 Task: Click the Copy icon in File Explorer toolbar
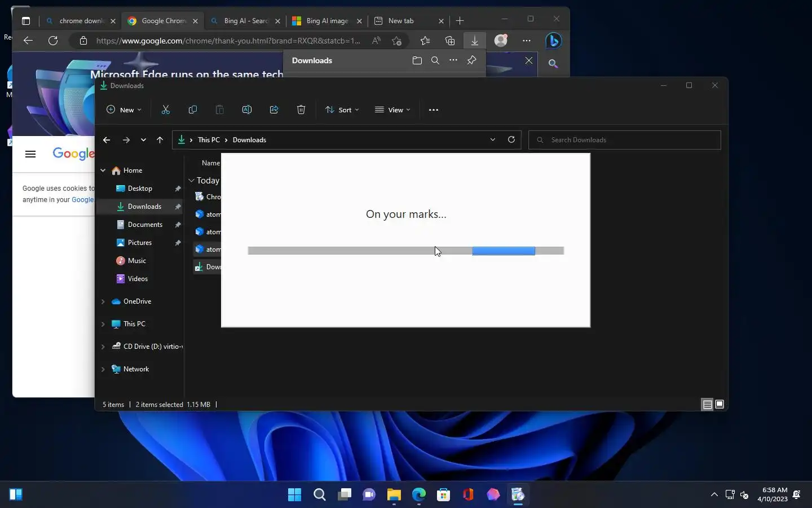pos(193,110)
